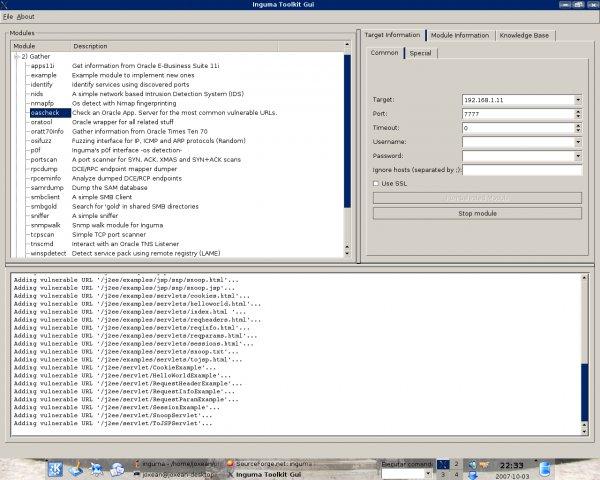Open the About menu
The width and height of the screenshot is (600, 480).
point(25,16)
